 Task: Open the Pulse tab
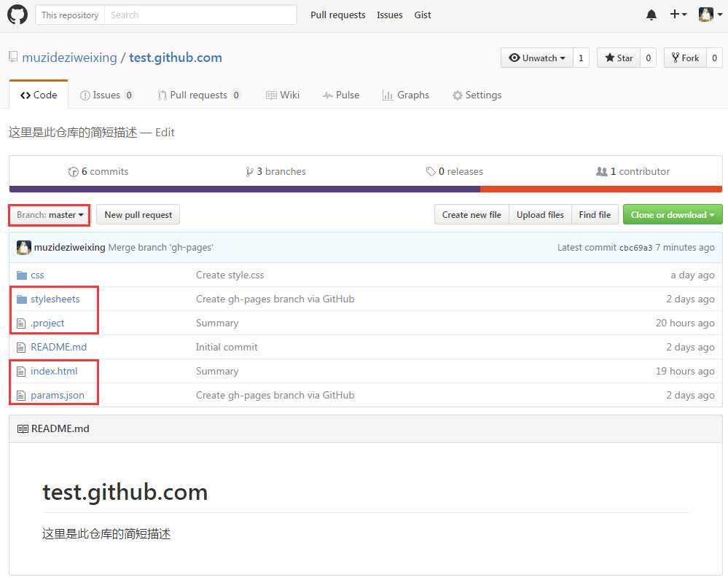(x=341, y=95)
